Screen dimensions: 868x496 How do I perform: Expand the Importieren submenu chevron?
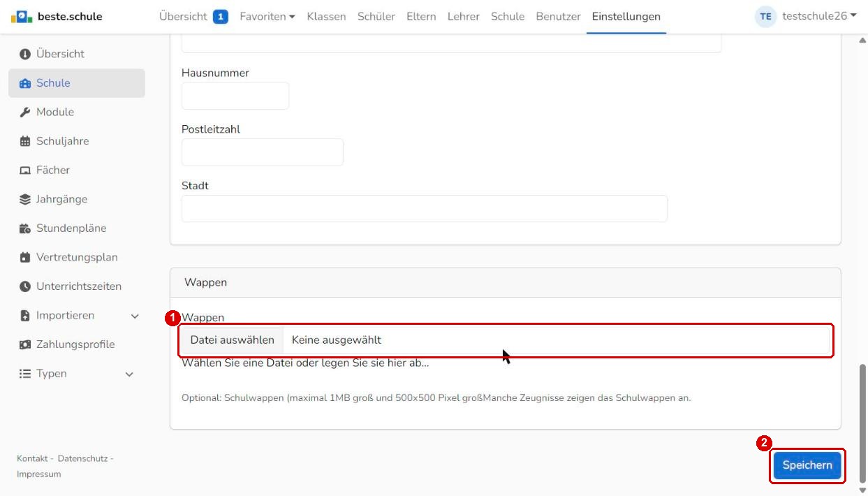(135, 316)
